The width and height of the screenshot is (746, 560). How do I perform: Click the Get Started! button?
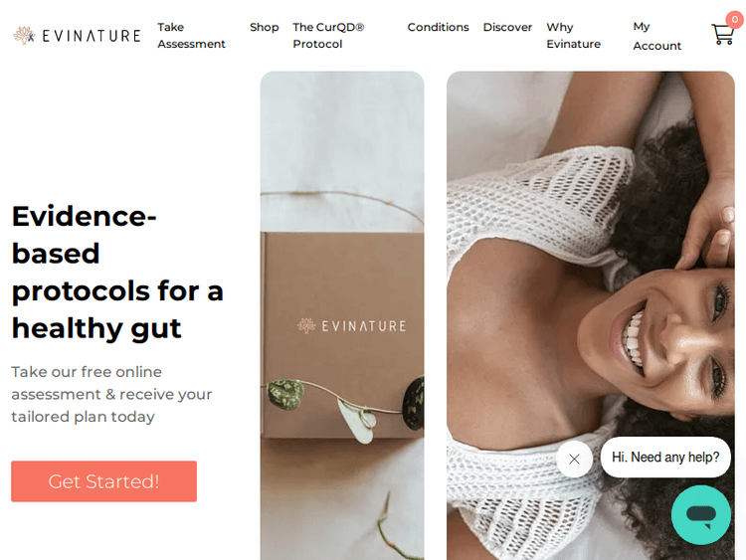[103, 481]
